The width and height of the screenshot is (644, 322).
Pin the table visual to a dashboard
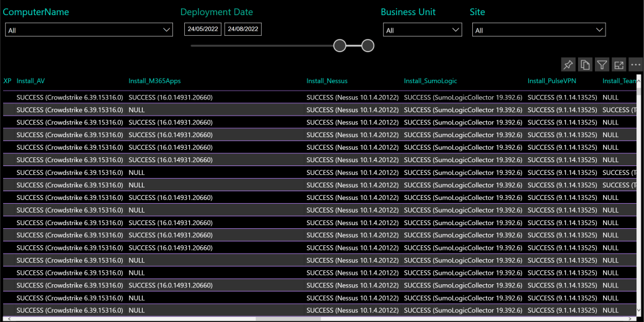point(568,65)
